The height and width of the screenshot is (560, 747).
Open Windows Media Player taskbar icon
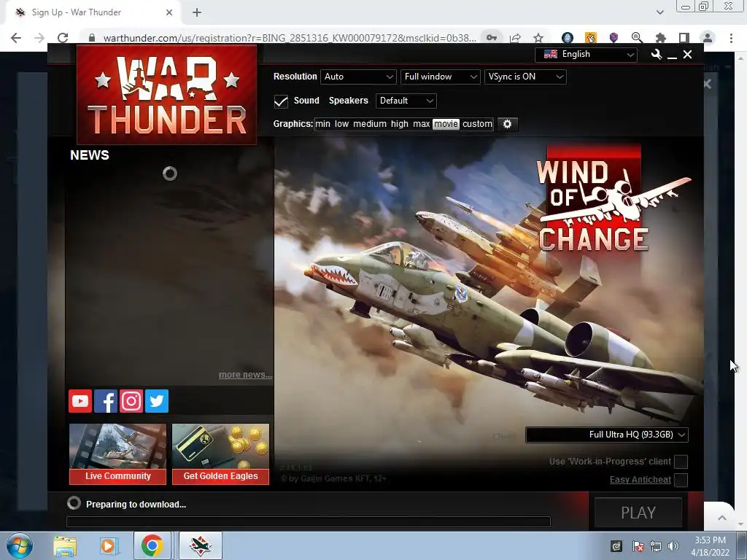point(108,546)
